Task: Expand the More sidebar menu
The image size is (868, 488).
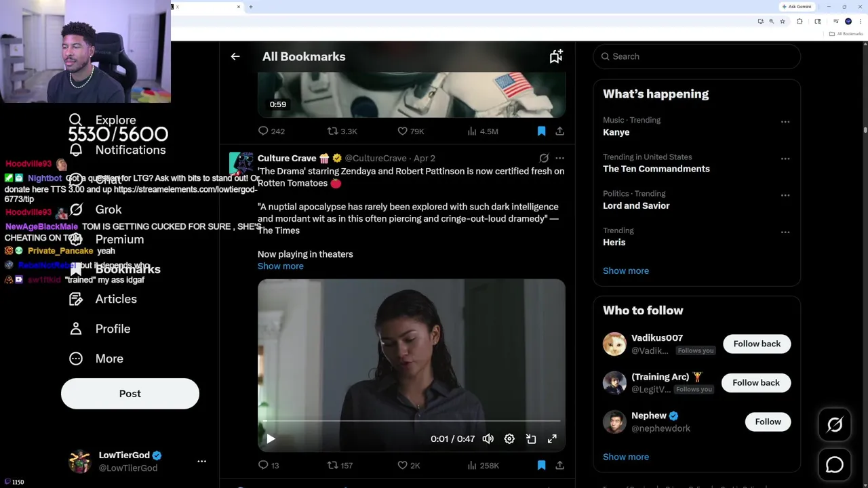Action: 96,359
